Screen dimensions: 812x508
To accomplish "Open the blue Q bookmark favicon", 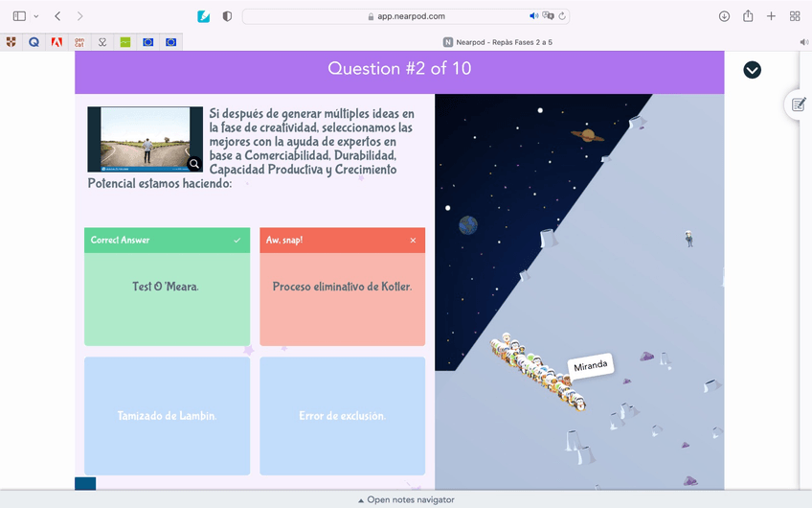I will pyautogui.click(x=34, y=42).
